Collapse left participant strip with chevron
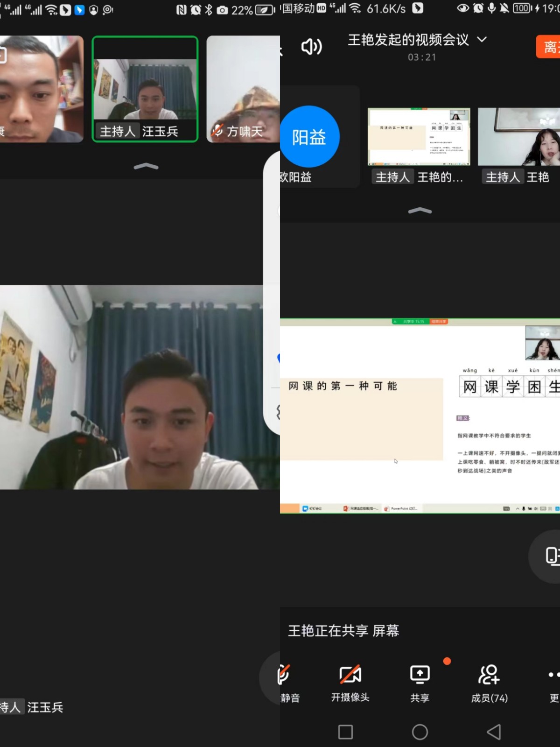 pos(146,166)
